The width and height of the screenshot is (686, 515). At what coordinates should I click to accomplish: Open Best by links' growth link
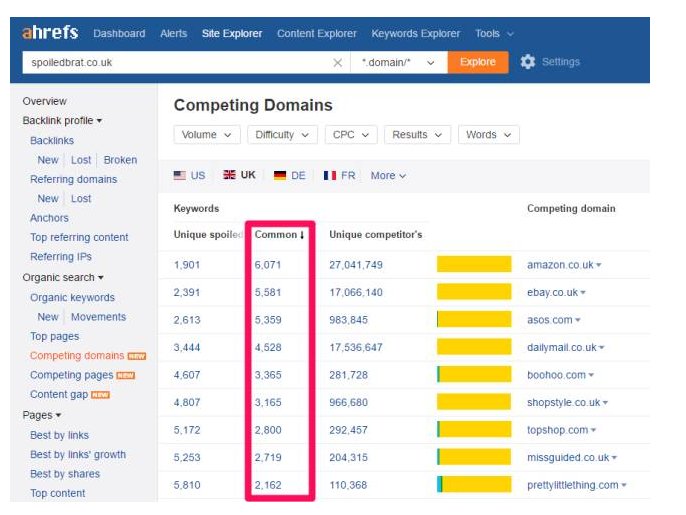(78, 455)
